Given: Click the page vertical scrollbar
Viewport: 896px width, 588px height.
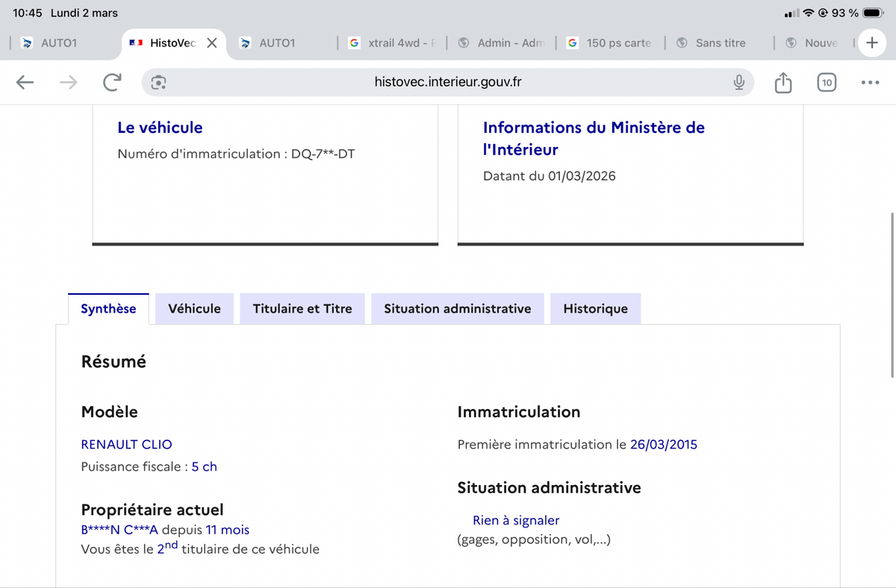Looking at the screenshot, I should pyautogui.click(x=892, y=295).
